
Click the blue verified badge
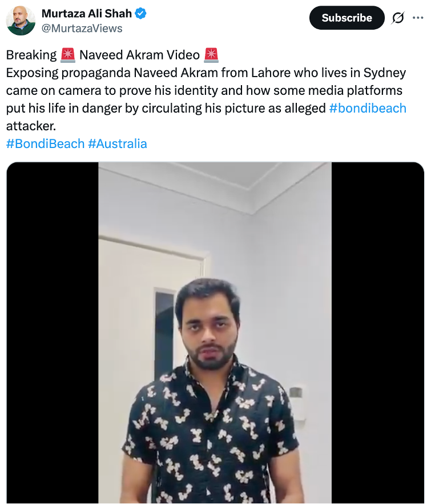140,13
